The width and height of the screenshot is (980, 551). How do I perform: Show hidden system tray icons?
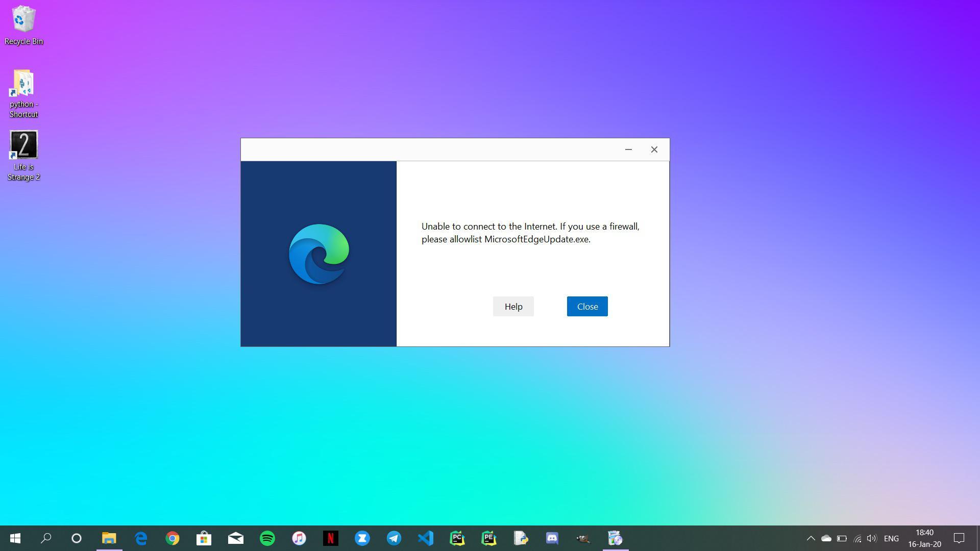click(811, 538)
